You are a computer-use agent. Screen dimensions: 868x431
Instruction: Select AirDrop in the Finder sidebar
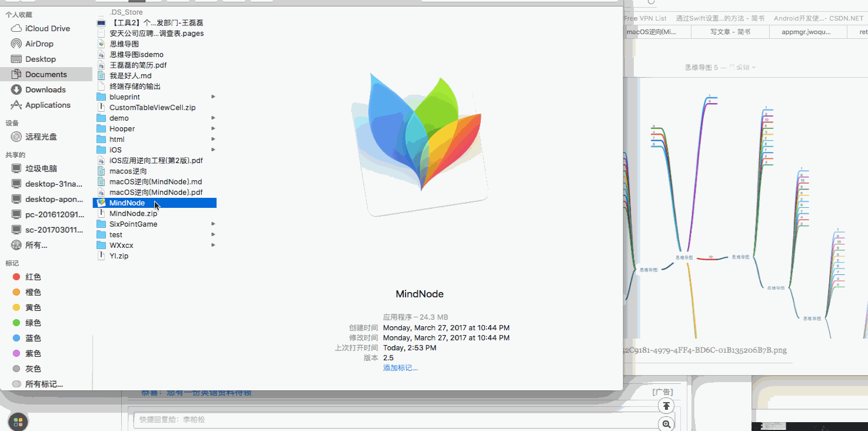[39, 44]
